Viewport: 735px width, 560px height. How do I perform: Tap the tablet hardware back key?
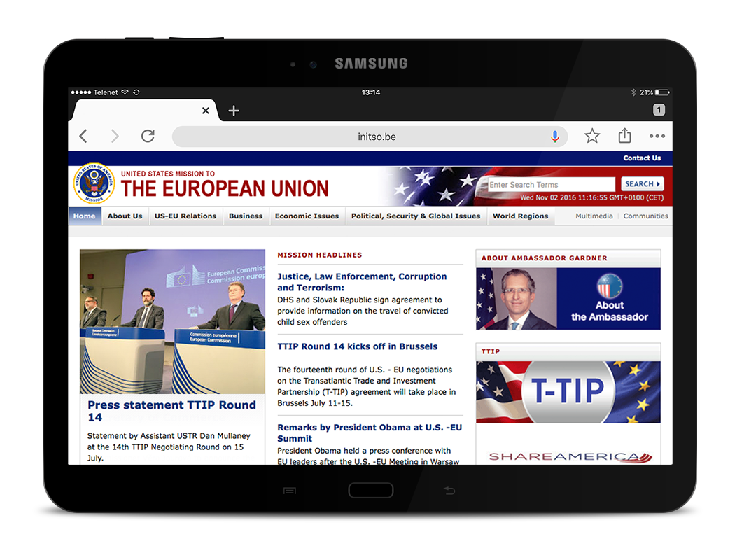tap(449, 491)
